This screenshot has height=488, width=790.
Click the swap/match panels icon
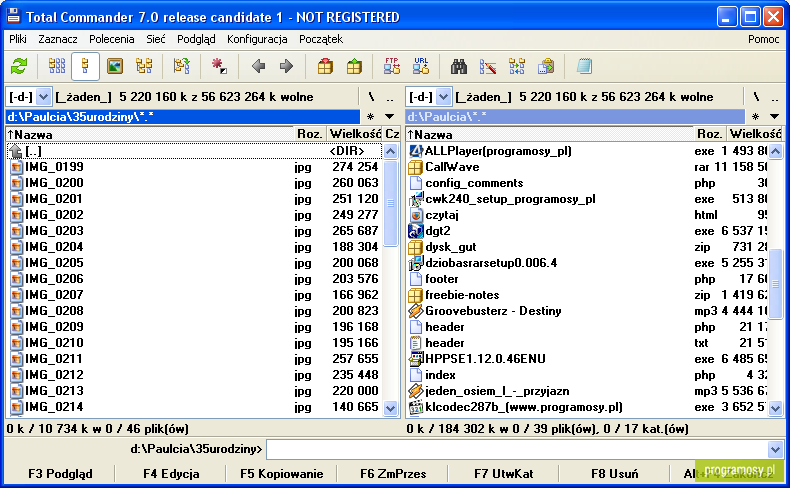[x=181, y=66]
